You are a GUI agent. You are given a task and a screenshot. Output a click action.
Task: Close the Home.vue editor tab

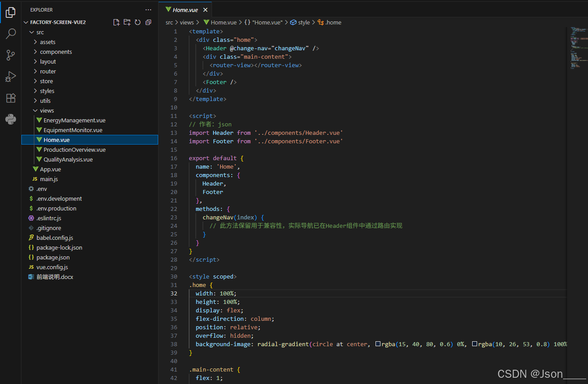(205, 10)
